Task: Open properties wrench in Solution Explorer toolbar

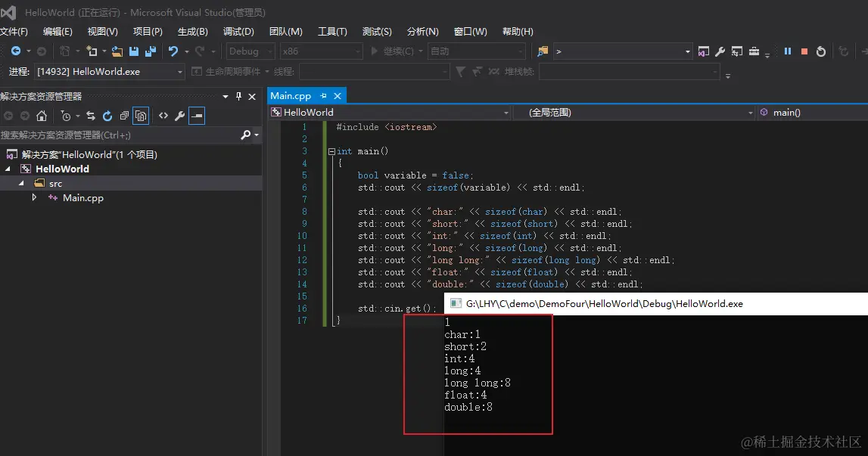Action: tap(179, 116)
